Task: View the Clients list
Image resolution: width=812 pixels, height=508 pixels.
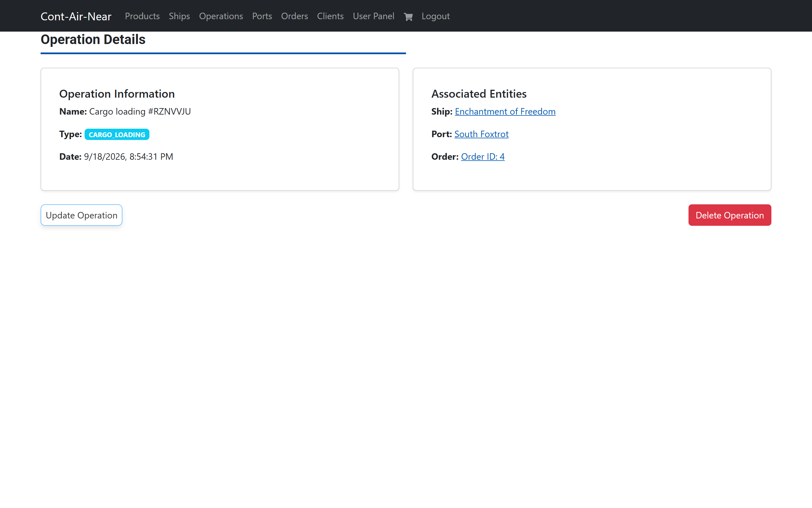Action: [330, 16]
